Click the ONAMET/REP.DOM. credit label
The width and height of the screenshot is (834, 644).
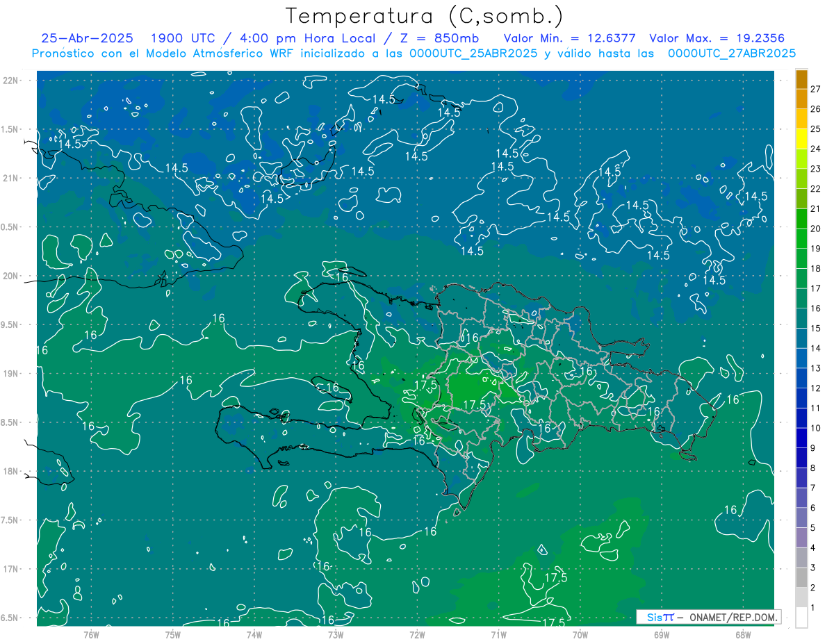point(733,617)
